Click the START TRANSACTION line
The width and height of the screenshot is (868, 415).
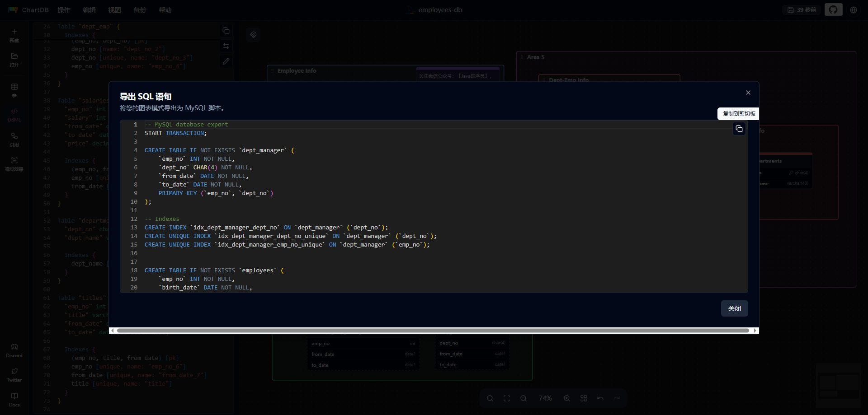pos(176,133)
